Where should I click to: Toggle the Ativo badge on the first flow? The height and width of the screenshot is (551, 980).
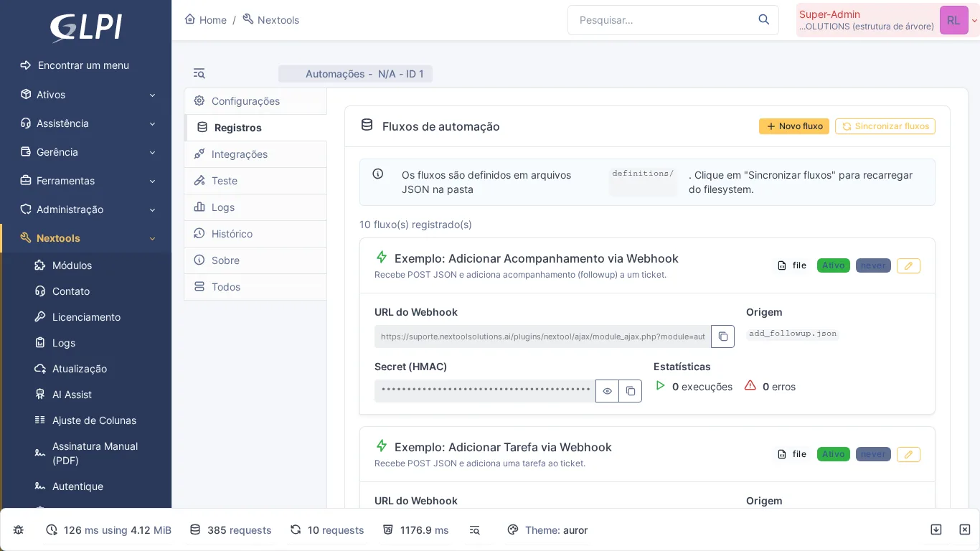coord(833,265)
